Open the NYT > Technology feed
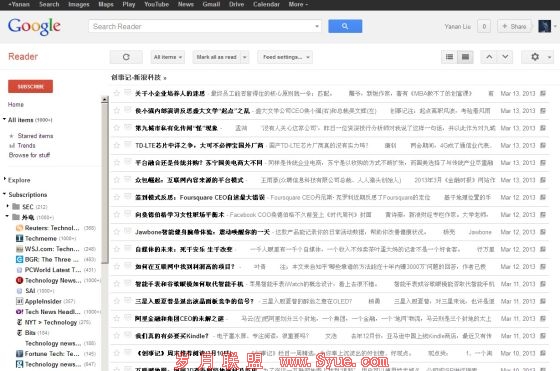This screenshot has width=560, height=371. [x=53, y=322]
